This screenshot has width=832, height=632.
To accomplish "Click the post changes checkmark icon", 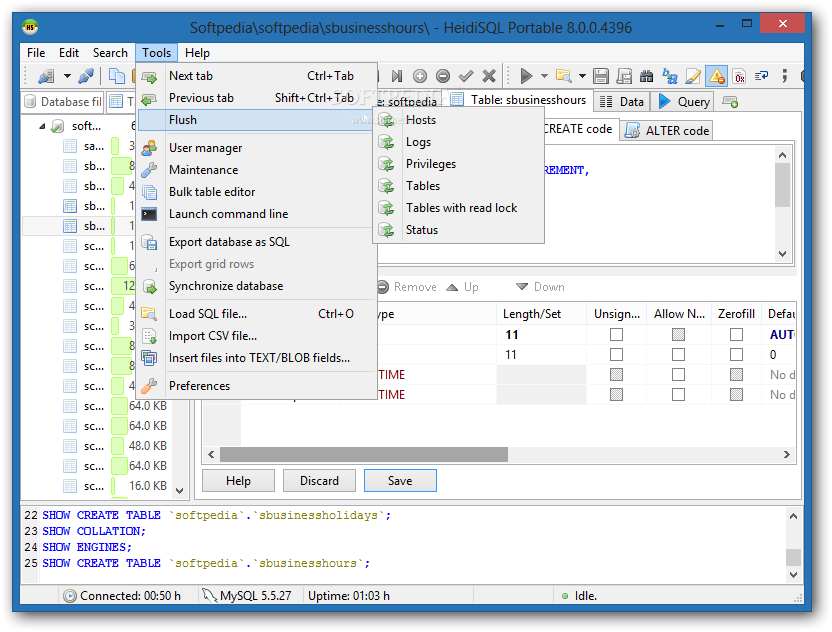I will tap(466, 76).
